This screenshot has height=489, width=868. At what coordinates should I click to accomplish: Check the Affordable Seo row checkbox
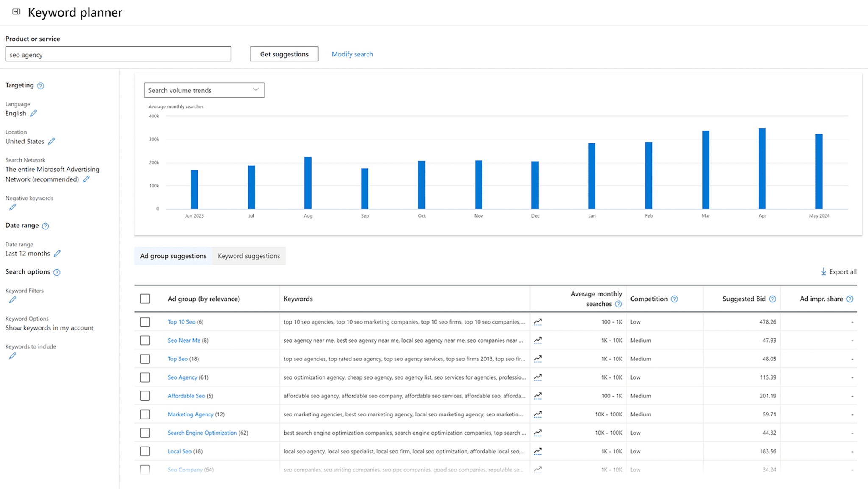pyautogui.click(x=145, y=396)
